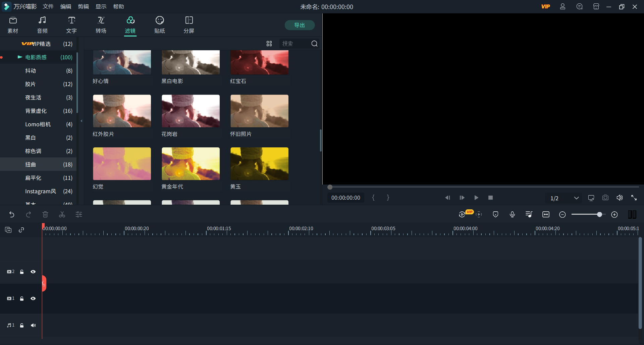
Task: Collapse the filter category side panel arrow
Action: (x=81, y=121)
